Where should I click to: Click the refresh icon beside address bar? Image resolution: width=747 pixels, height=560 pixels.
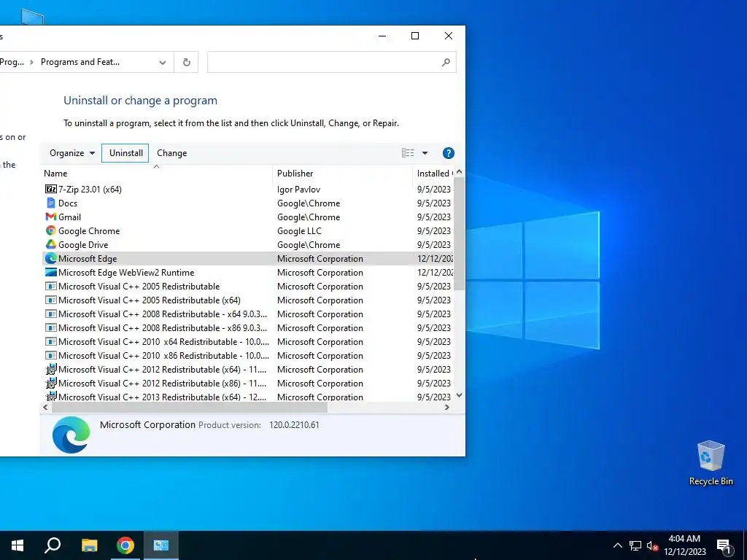coord(186,62)
